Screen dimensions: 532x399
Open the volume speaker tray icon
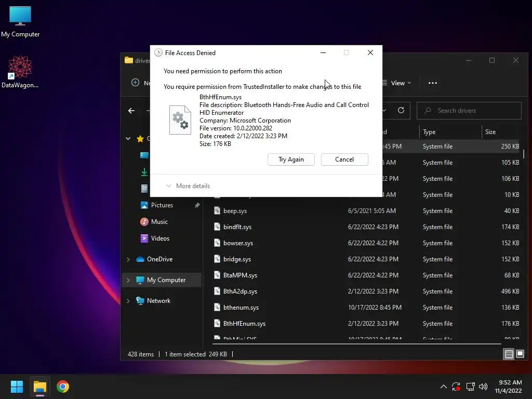(x=483, y=387)
